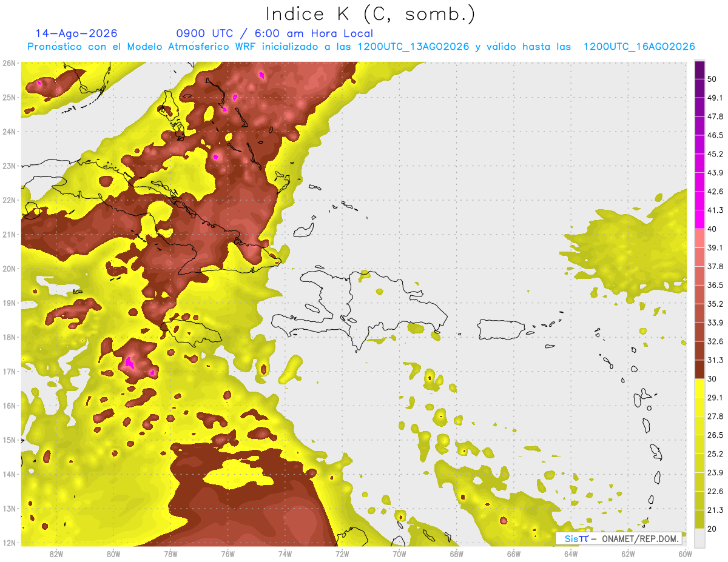
Task: Click the title 'Indice K (C, somb.)'
Action: tap(370, 14)
